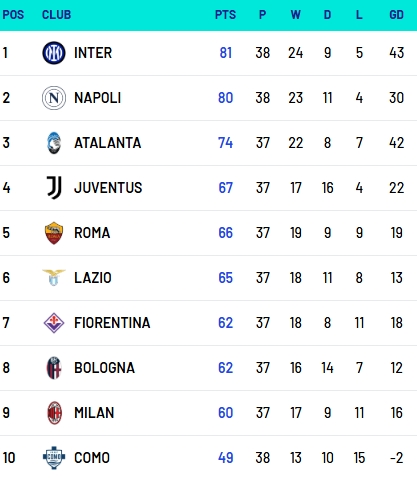417x480 pixels.
Task: Click the Napoli club crest icon
Action: click(54, 98)
